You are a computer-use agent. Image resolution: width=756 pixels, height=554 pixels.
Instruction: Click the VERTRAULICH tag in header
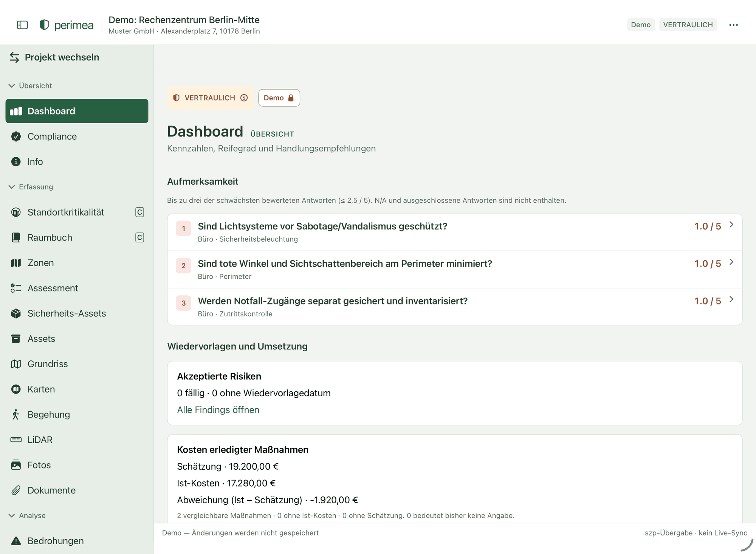pyautogui.click(x=688, y=25)
